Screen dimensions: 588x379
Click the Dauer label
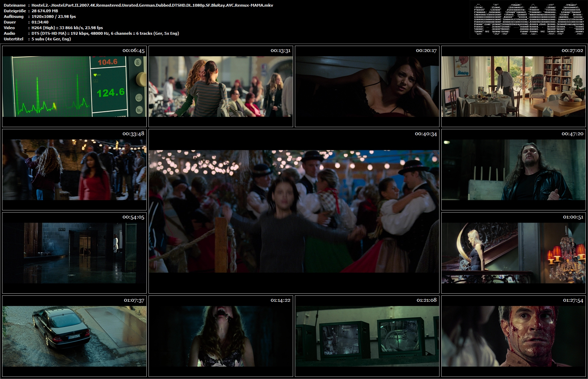10,22
